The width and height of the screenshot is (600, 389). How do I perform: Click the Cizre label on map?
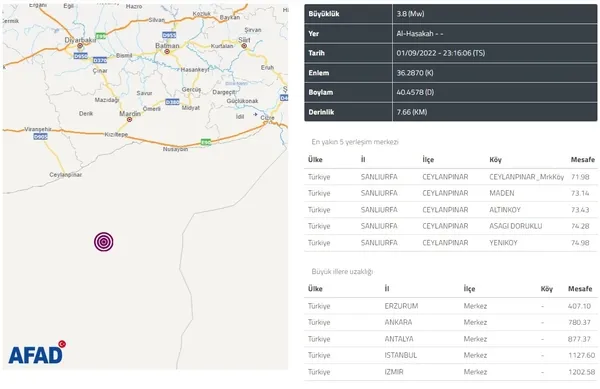pos(267,118)
